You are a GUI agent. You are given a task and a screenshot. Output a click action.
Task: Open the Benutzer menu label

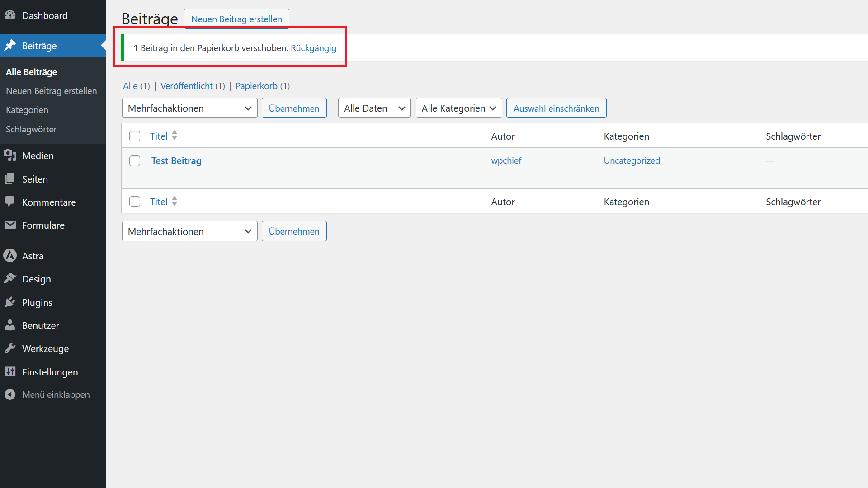(x=41, y=325)
